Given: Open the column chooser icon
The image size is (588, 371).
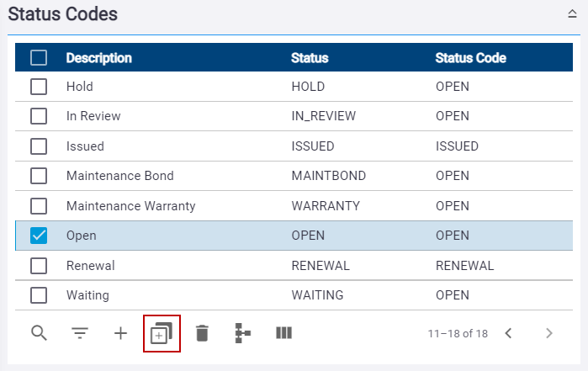Looking at the screenshot, I should click(x=283, y=333).
